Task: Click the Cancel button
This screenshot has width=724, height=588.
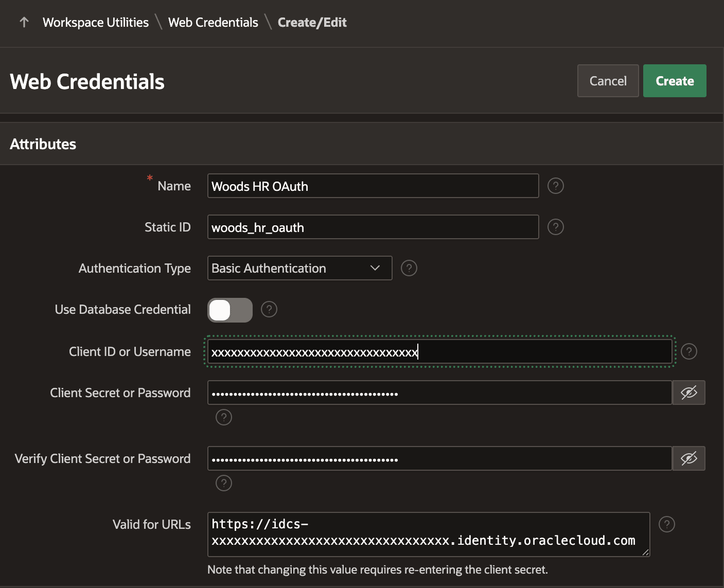Action: pyautogui.click(x=608, y=81)
